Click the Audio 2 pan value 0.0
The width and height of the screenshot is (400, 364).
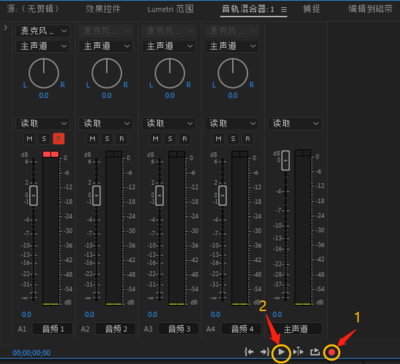tap(107, 96)
